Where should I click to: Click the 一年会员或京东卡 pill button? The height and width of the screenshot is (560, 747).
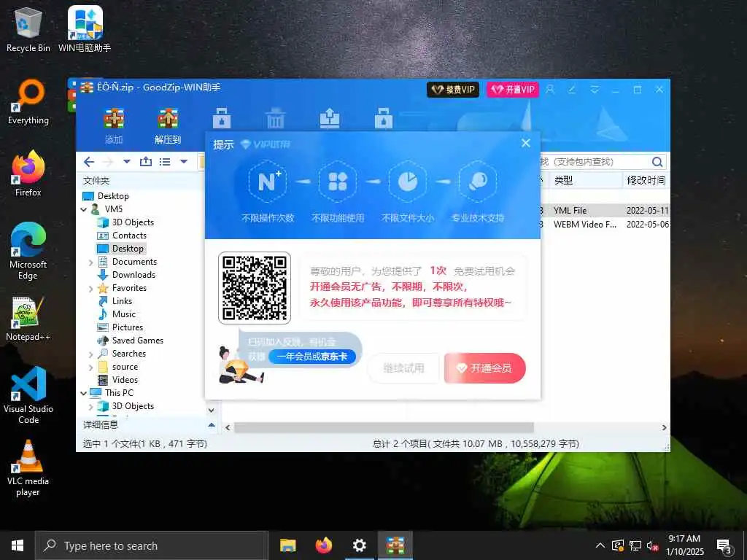(312, 356)
